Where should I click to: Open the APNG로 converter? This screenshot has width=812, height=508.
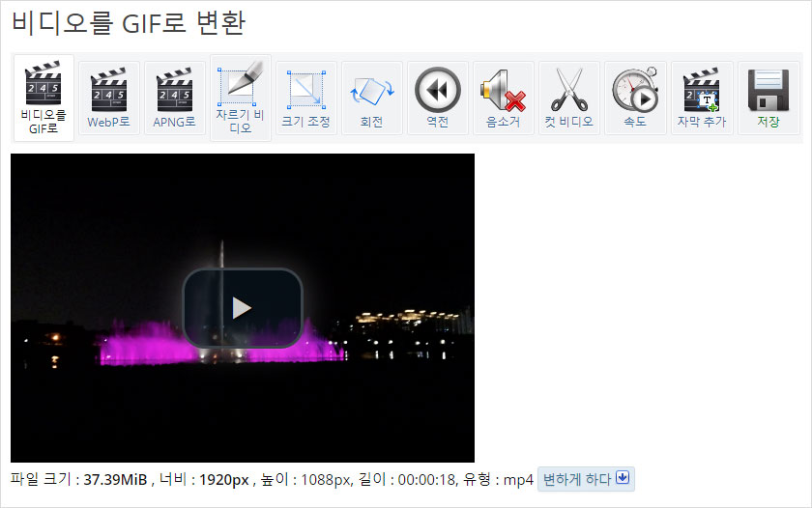coord(175,98)
